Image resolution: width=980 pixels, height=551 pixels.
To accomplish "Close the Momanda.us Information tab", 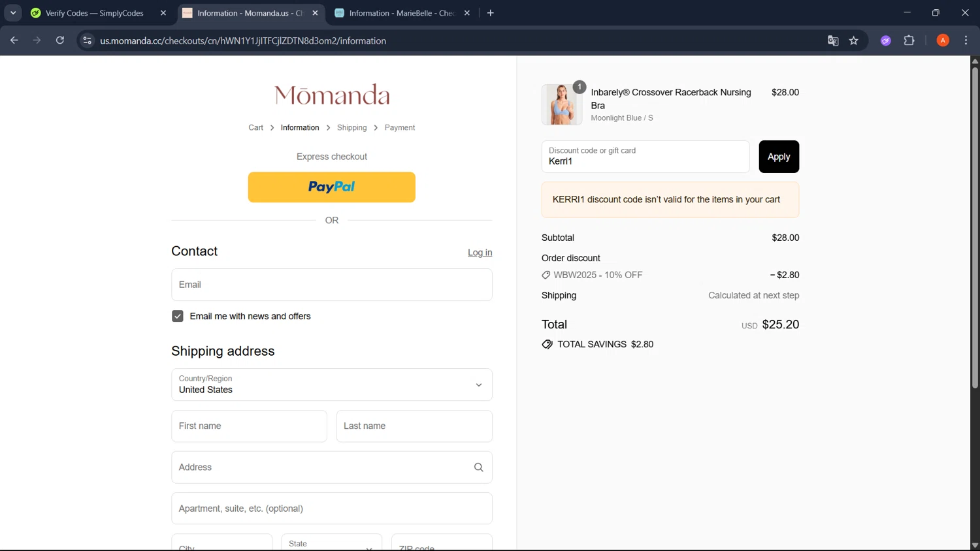I will (315, 13).
